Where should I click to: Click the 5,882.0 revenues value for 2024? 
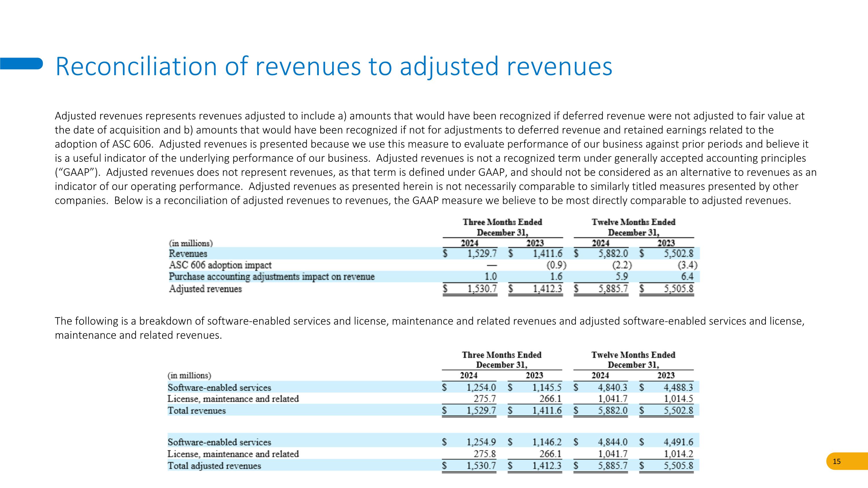pos(613,254)
